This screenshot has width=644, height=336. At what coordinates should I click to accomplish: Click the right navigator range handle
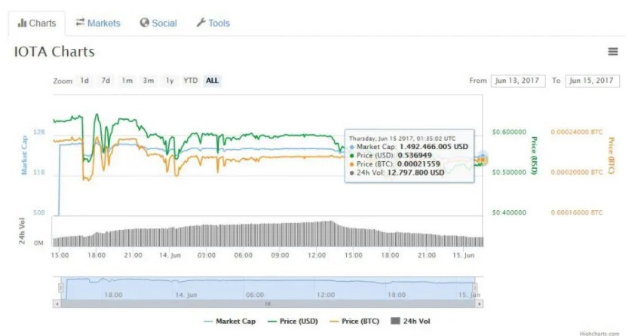pyautogui.click(x=475, y=288)
